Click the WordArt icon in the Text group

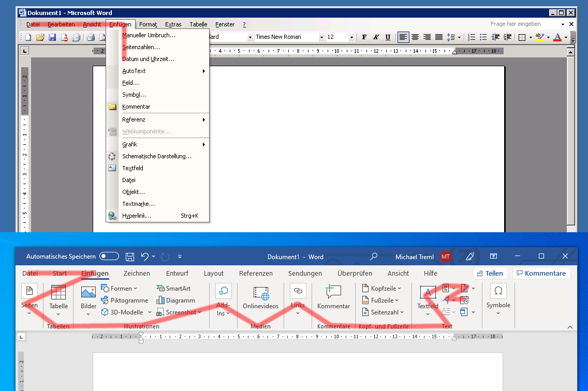[x=446, y=300]
